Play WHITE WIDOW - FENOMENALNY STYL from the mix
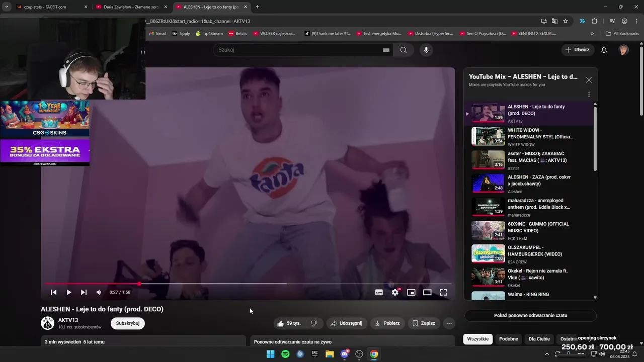Image resolution: width=644 pixels, height=362 pixels. click(x=528, y=137)
